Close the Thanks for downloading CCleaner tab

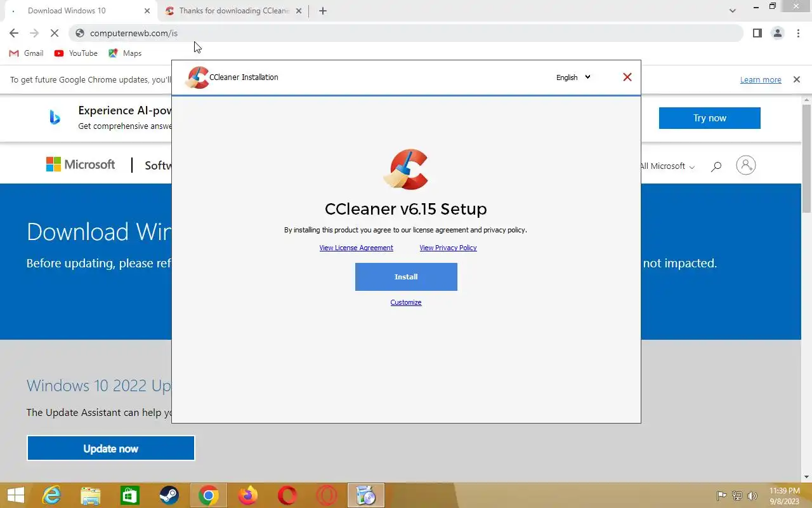click(x=299, y=11)
